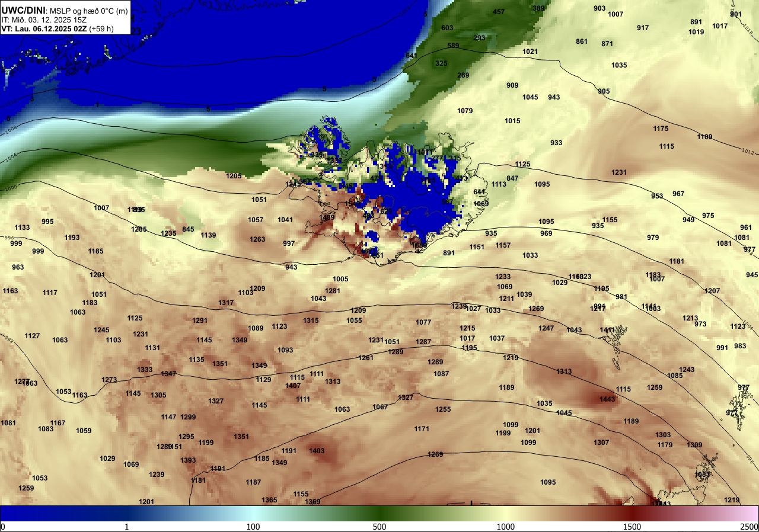Click the 1077 map value
The height and width of the screenshot is (532, 759).
click(x=423, y=322)
